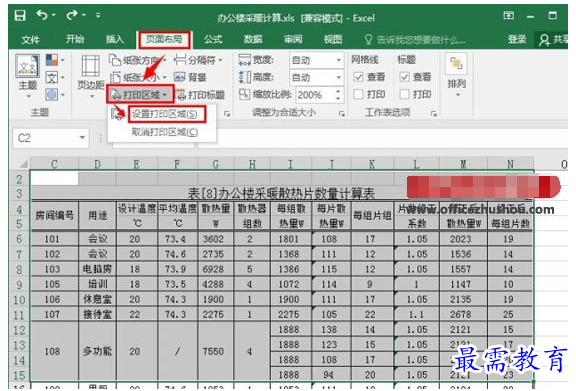Viewport: 576px width, 391px height.
Task: Click the Redo arrow icon
Action: click(x=72, y=15)
